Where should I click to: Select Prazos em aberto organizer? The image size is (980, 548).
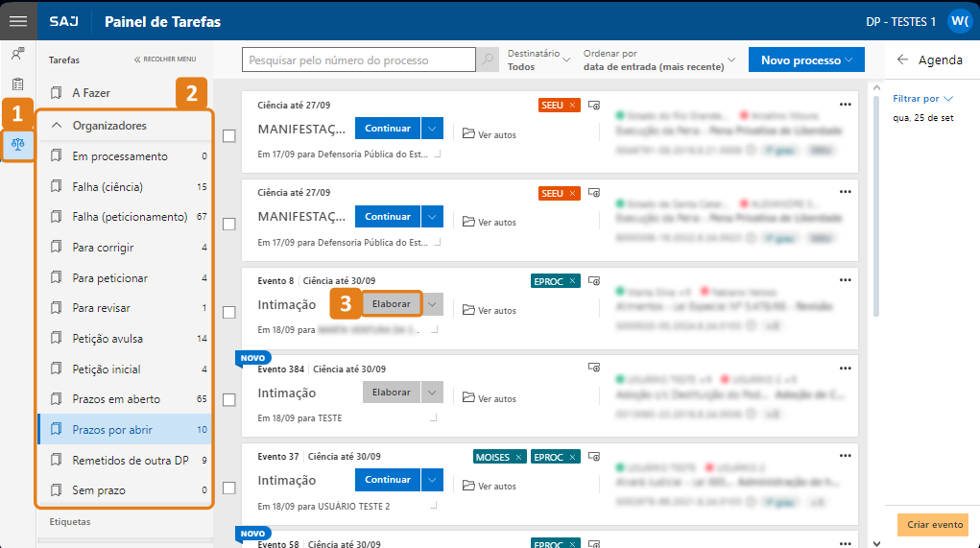click(x=125, y=399)
